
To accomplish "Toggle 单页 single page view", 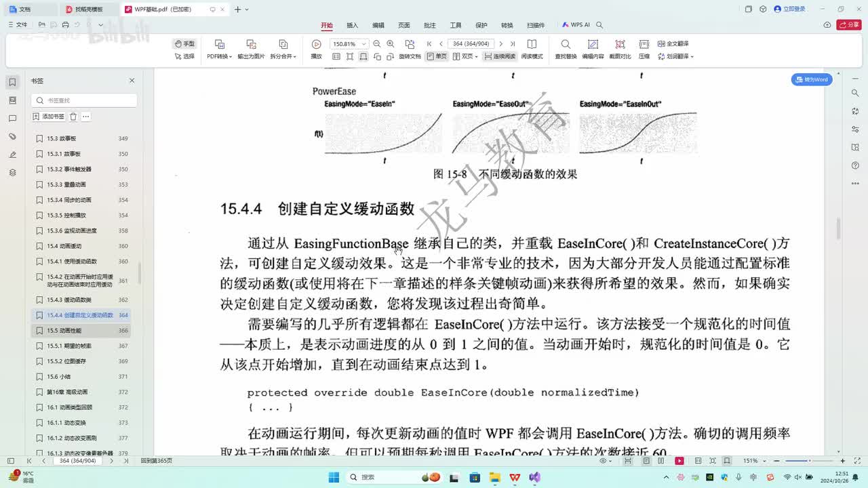I will [437, 56].
